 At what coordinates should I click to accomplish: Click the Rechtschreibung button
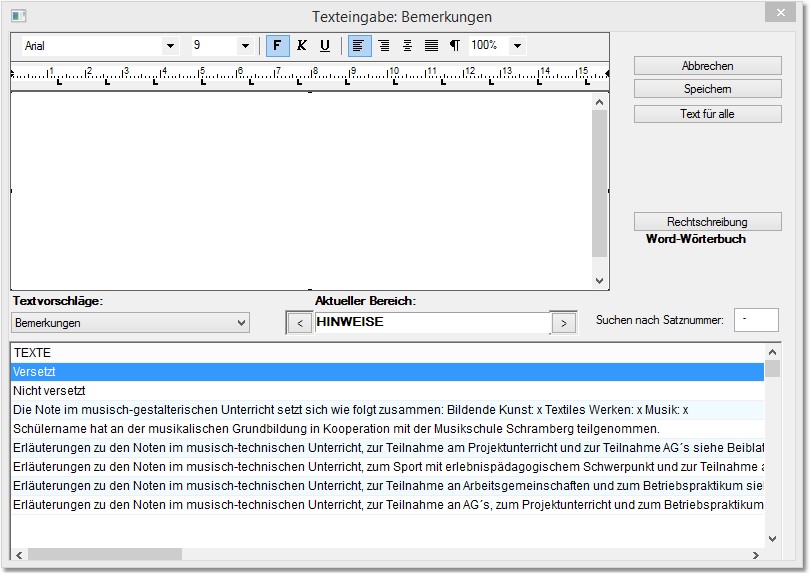click(x=707, y=222)
